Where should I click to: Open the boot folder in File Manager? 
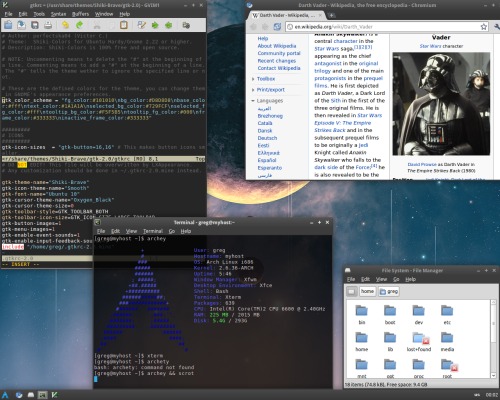tap(390, 315)
